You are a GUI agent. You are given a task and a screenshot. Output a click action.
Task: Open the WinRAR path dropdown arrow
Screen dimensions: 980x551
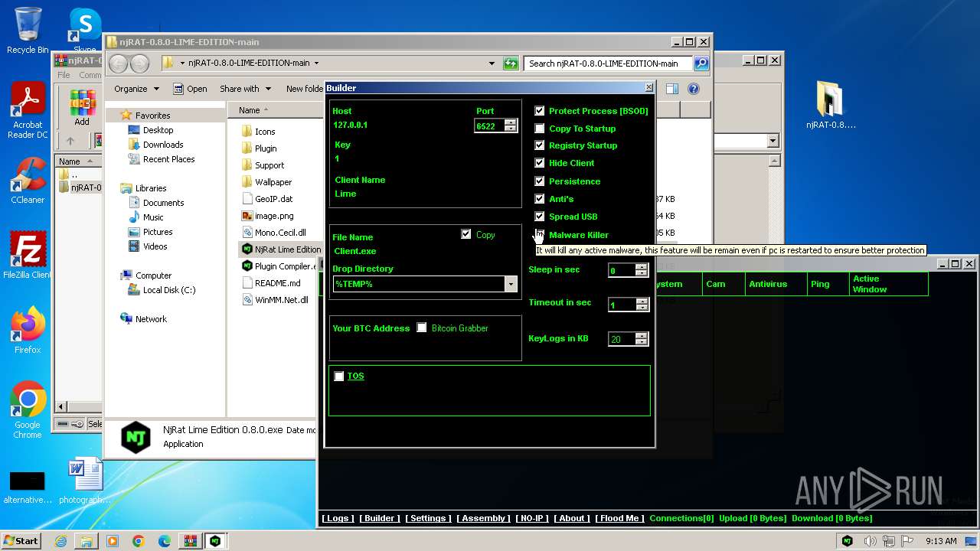point(773,141)
